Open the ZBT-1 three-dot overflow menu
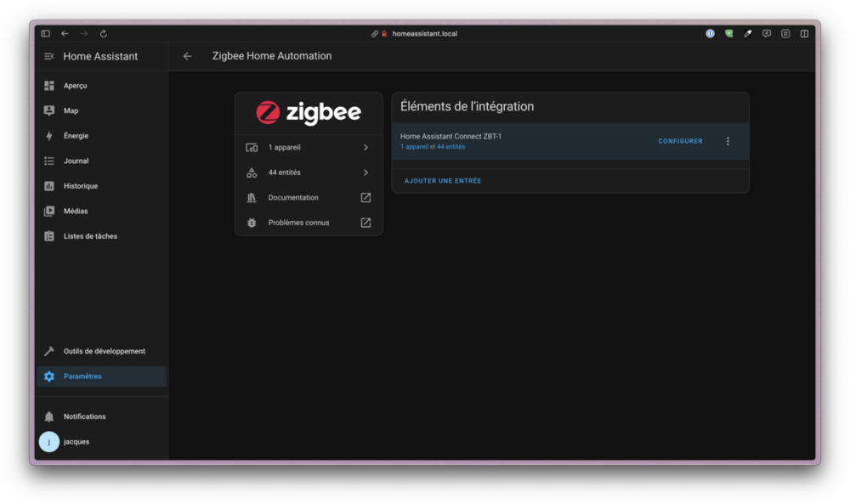The image size is (850, 504). click(728, 141)
